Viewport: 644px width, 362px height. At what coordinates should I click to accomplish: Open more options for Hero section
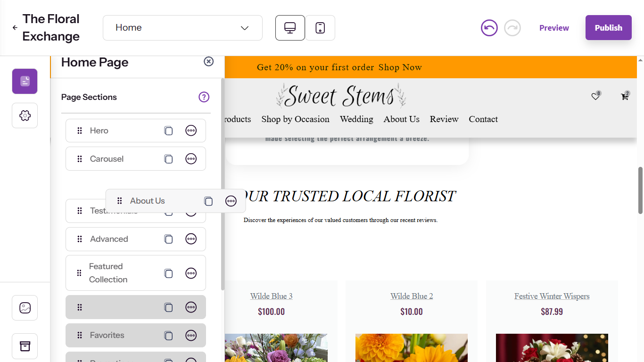pos(191,131)
